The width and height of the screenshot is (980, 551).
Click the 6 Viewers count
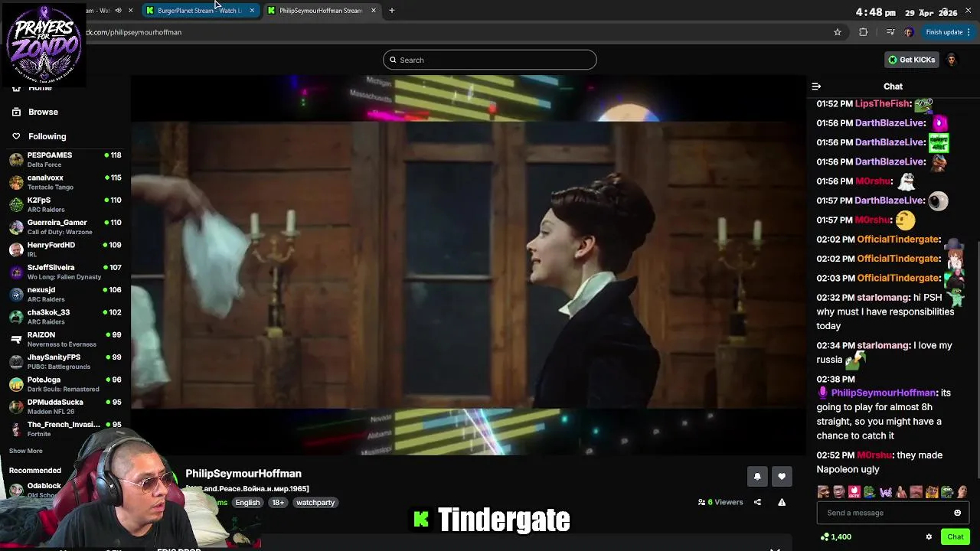(720, 502)
